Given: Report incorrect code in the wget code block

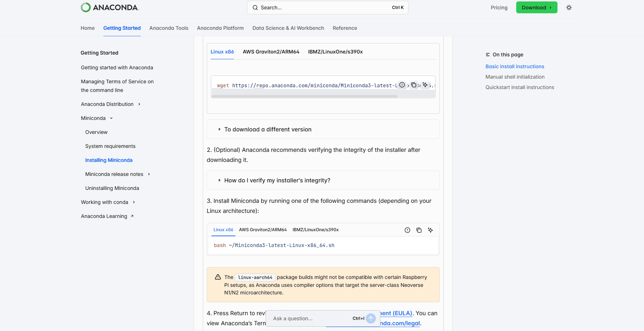Looking at the screenshot, I should point(402,85).
